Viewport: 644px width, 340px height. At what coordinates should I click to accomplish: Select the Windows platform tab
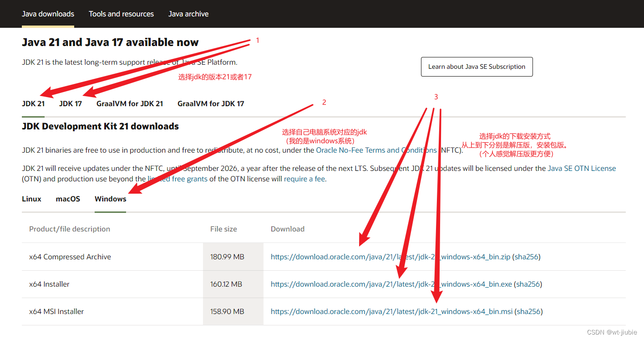pyautogui.click(x=111, y=199)
